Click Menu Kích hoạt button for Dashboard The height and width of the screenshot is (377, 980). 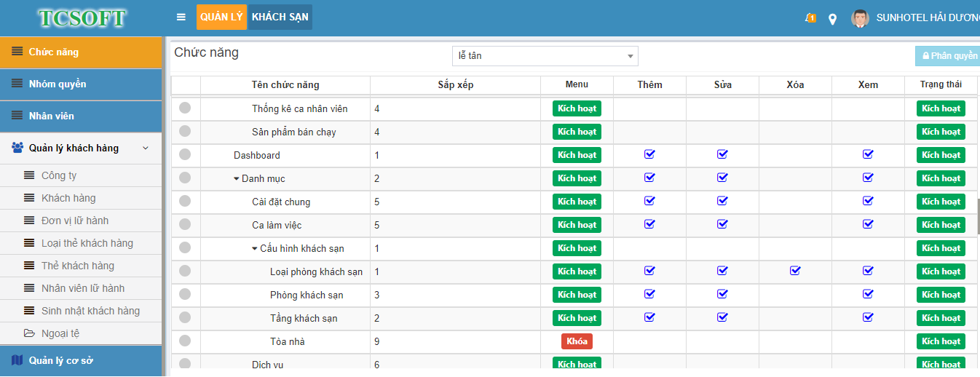577,155
